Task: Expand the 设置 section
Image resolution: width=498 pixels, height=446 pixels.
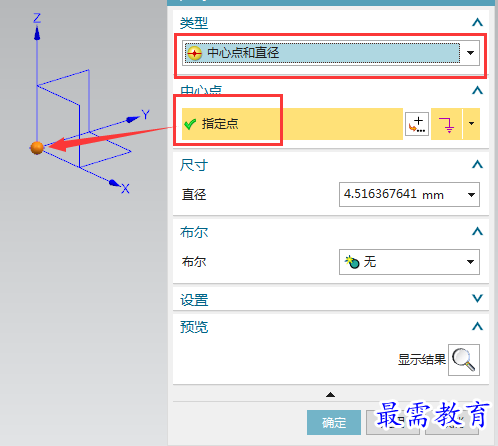Action: 477,298
